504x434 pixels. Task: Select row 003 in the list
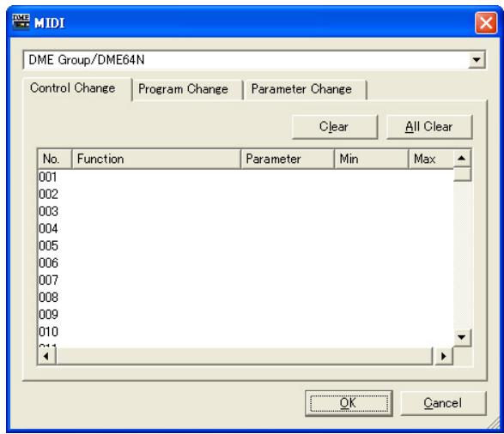(246, 212)
